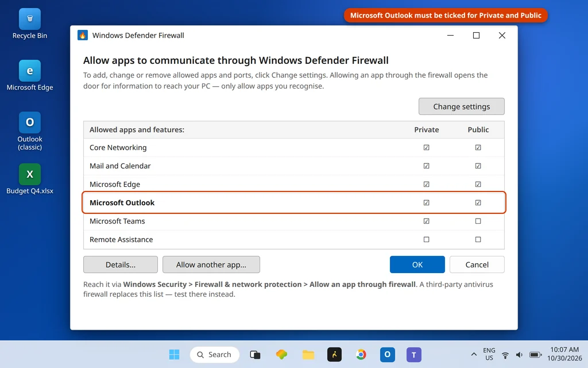Open Microsoft Teams from the taskbar

click(414, 354)
